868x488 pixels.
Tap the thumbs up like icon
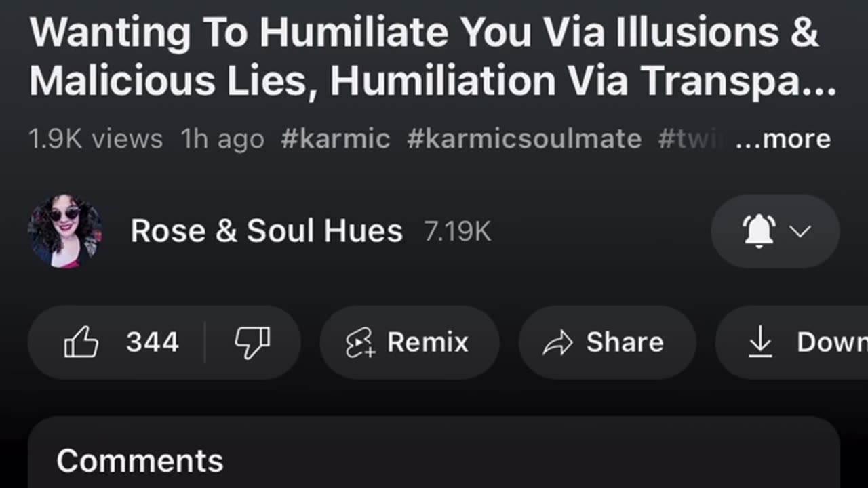tap(81, 342)
